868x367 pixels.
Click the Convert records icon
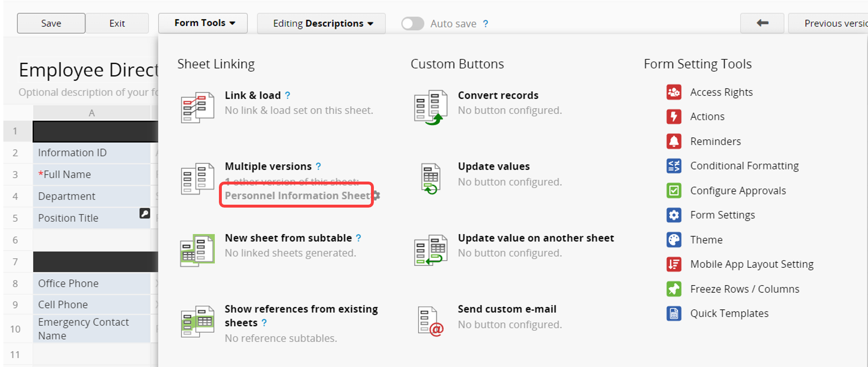tap(430, 107)
